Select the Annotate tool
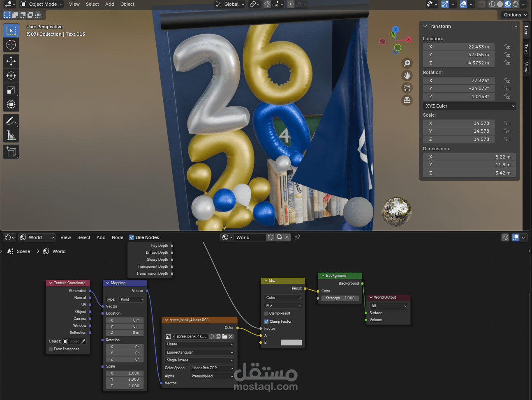Image resolution: width=532 pixels, height=400 pixels. [11, 121]
